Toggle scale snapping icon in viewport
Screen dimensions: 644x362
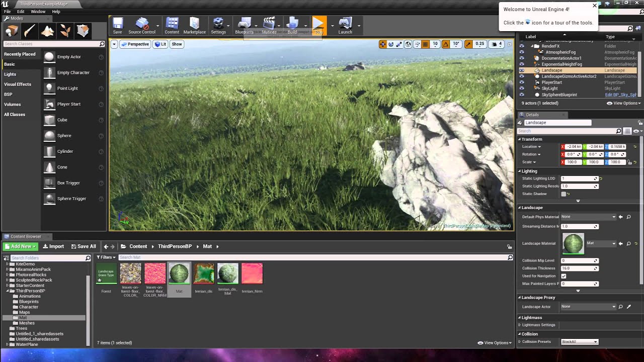[468, 44]
